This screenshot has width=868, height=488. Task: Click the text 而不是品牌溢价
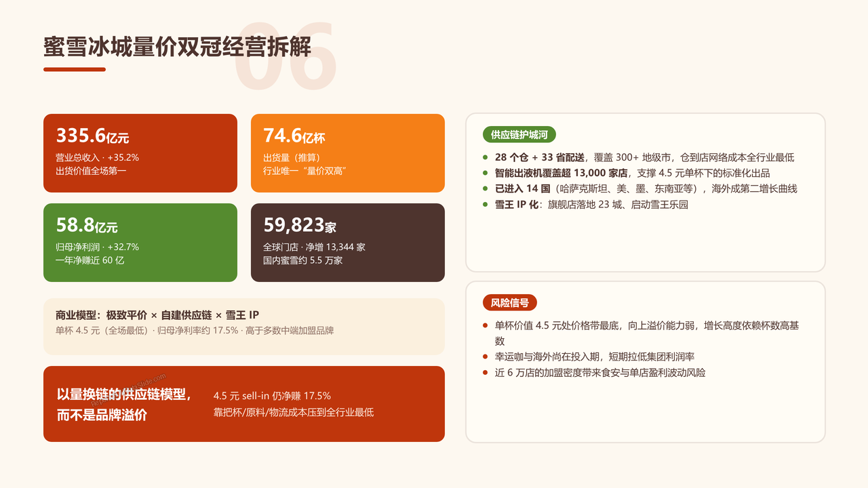coord(102,414)
